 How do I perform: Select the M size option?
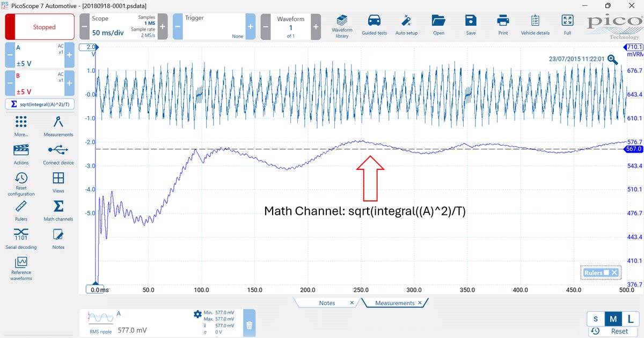(x=613, y=319)
